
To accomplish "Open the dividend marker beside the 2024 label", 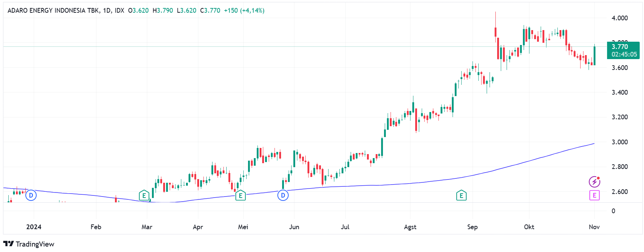I will [x=31, y=195].
